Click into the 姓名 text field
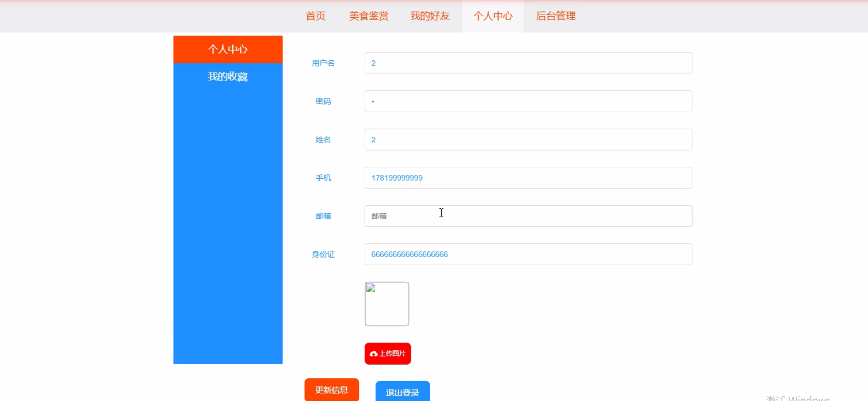The image size is (868, 401). tap(528, 140)
